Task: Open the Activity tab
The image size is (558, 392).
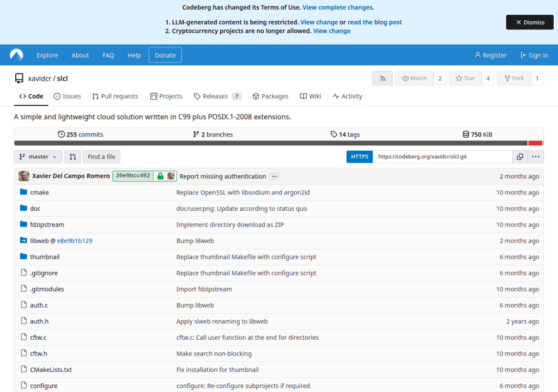Action: coord(347,96)
